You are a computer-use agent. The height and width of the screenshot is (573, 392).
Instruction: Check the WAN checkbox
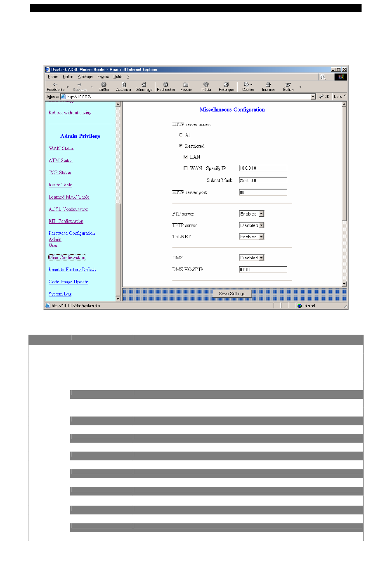(x=186, y=168)
